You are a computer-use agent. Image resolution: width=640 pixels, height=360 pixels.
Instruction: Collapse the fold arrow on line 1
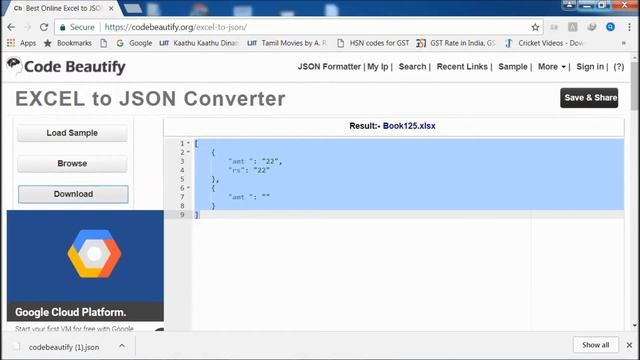coord(188,143)
